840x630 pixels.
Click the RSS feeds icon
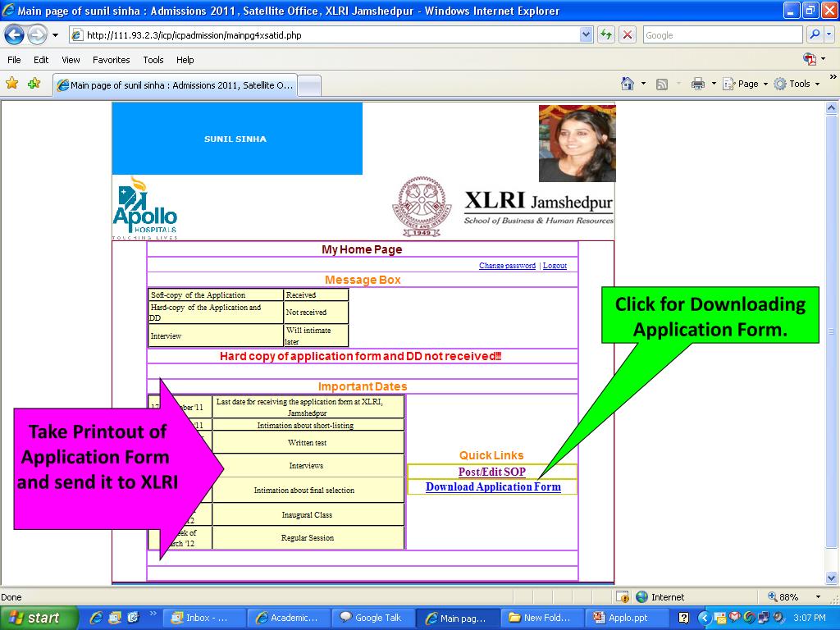pos(662,84)
